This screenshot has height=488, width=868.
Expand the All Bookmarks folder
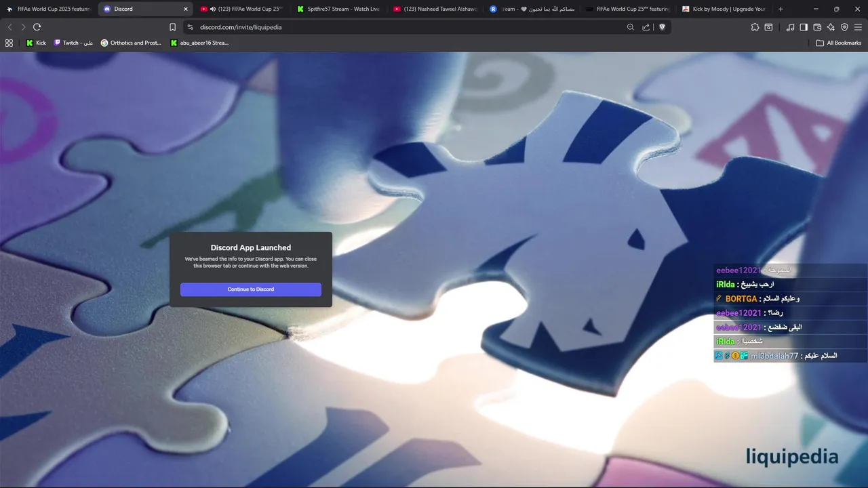click(x=839, y=43)
